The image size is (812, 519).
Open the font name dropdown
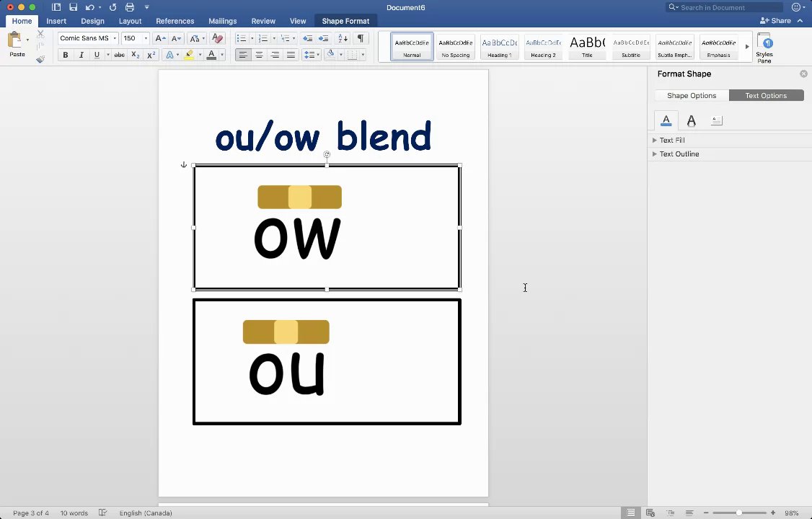(115, 38)
